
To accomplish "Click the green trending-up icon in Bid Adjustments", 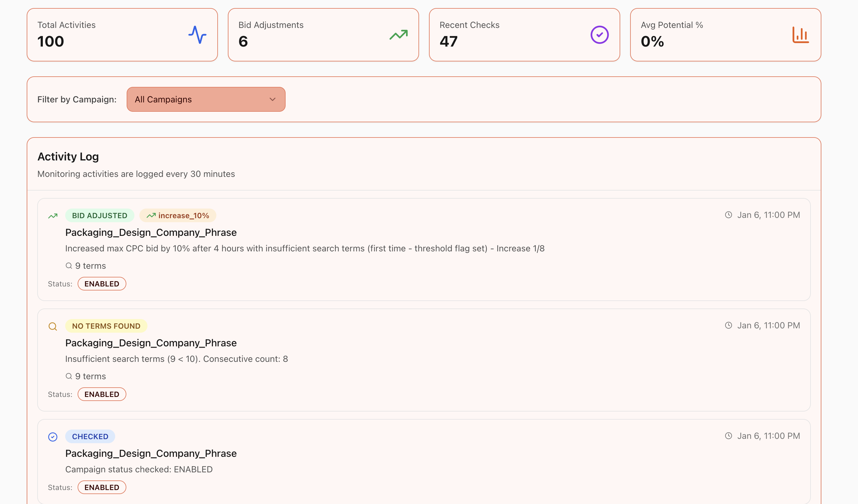I will [398, 35].
